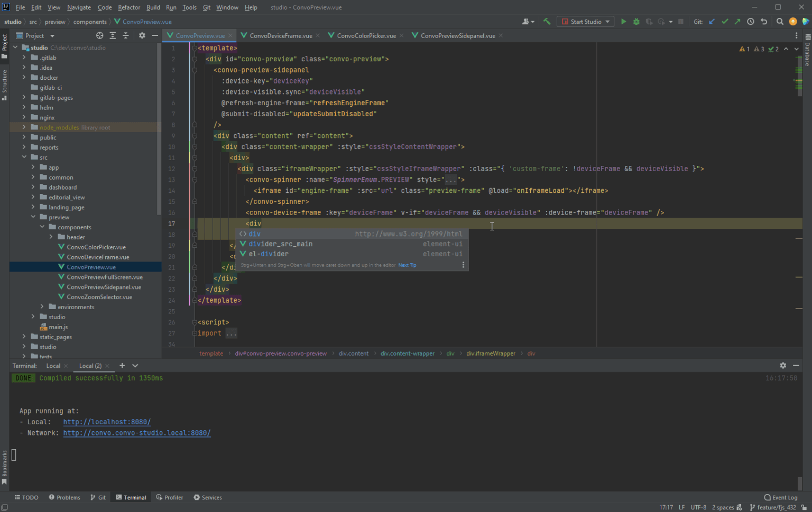
Task: Locate opened file in Project tree
Action: [x=100, y=35]
